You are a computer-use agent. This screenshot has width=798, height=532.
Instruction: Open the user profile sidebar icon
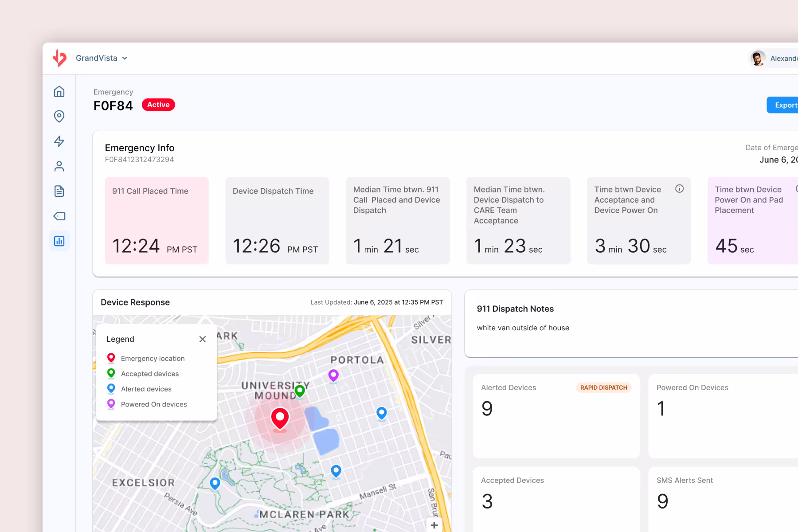(59, 166)
